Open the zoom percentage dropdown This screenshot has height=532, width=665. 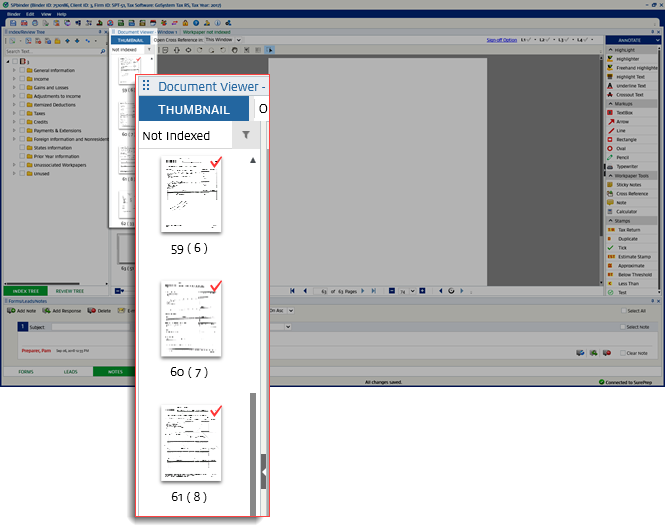click(412, 291)
